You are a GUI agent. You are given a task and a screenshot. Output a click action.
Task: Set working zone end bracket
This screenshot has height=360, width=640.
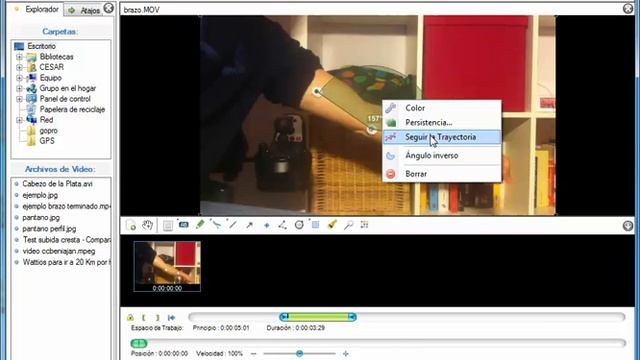[x=158, y=317]
